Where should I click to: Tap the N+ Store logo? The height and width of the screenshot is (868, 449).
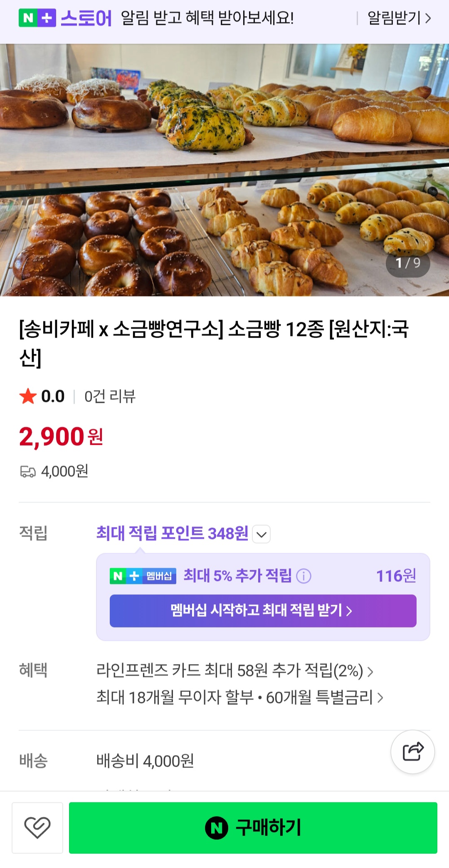pyautogui.click(x=65, y=18)
